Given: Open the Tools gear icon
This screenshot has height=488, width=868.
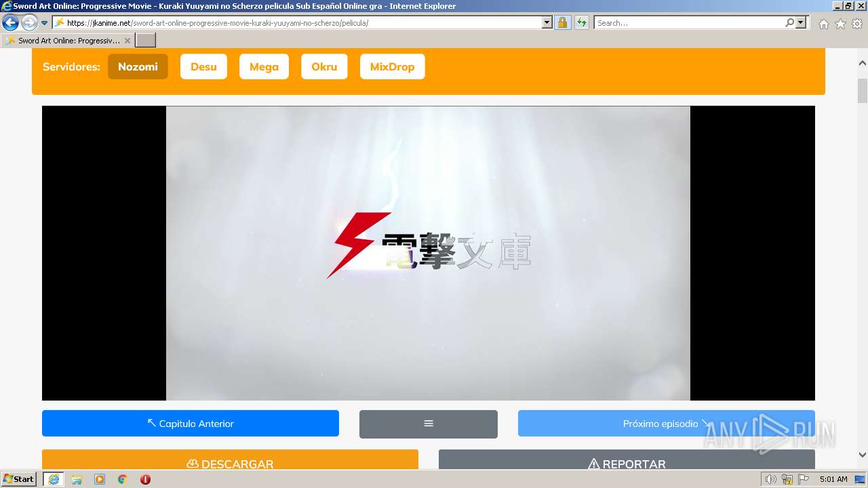Looking at the screenshot, I should tap(857, 24).
